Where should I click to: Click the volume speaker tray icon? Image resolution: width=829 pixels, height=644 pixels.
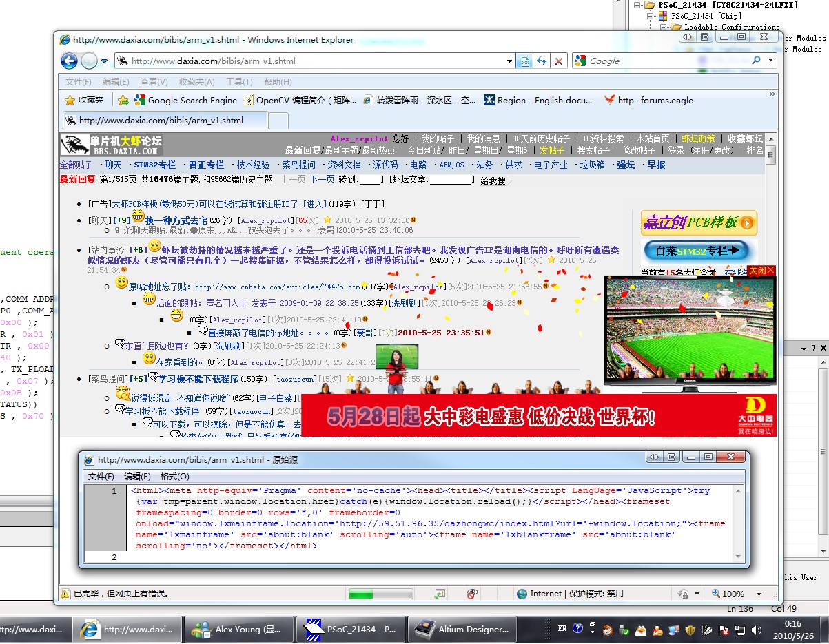pos(757,630)
